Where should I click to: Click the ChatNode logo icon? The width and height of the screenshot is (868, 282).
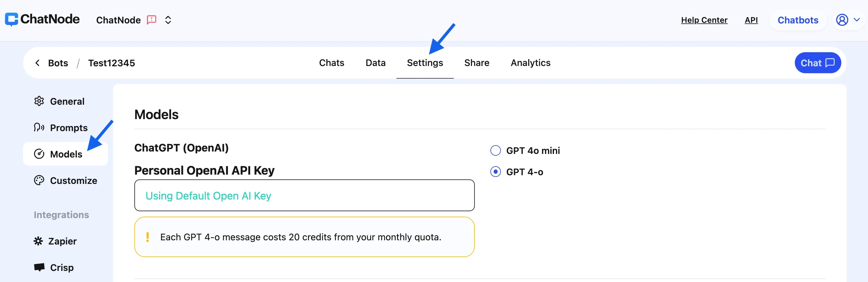(11, 19)
